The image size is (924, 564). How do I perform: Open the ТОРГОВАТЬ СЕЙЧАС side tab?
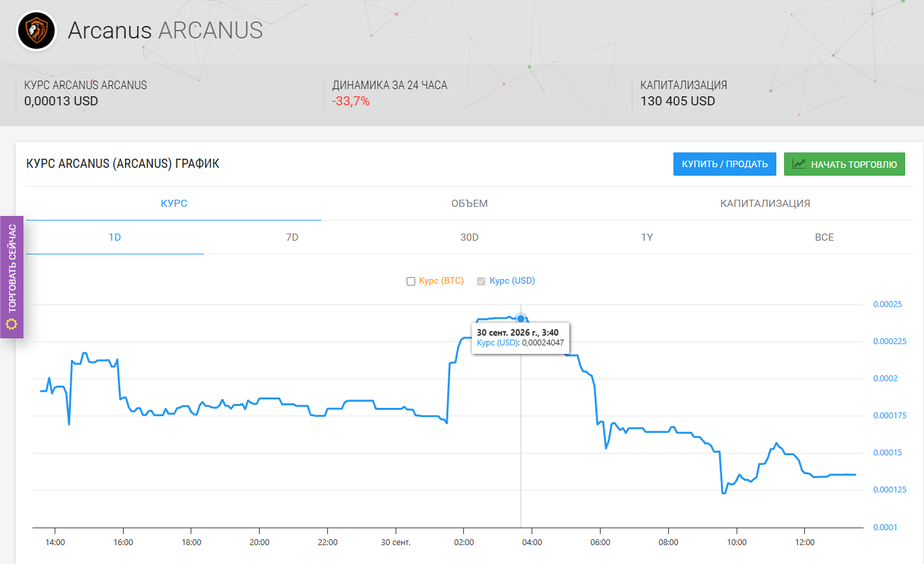click(x=12, y=277)
